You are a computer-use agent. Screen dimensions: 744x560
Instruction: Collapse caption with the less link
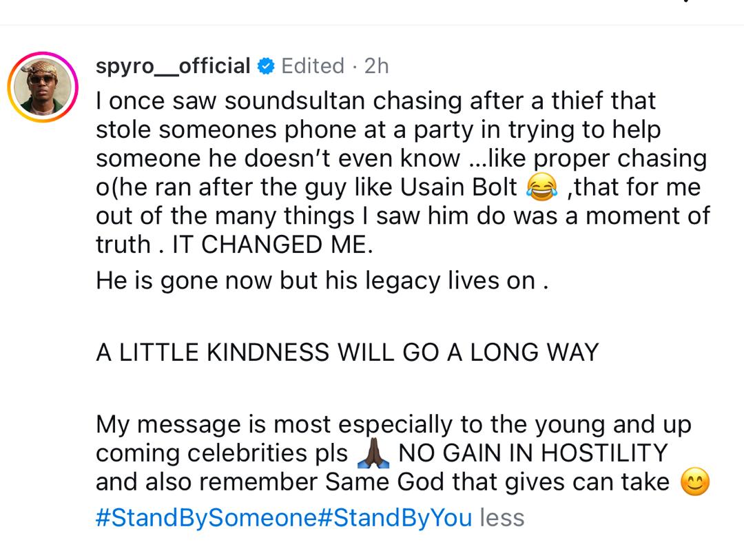[x=502, y=517]
